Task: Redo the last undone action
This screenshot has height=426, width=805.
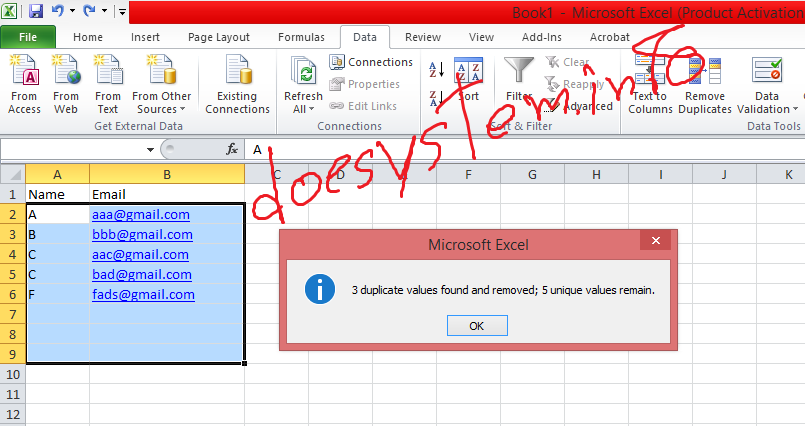Action: (x=90, y=10)
